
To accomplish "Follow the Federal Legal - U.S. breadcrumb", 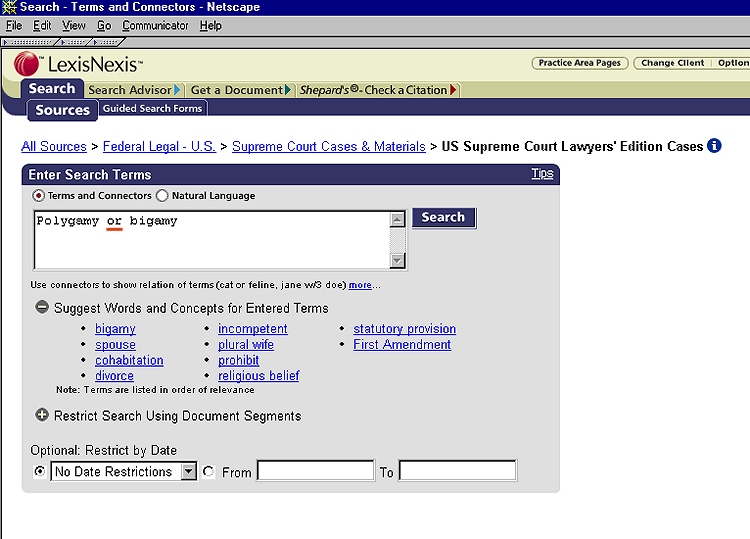I will 159,146.
